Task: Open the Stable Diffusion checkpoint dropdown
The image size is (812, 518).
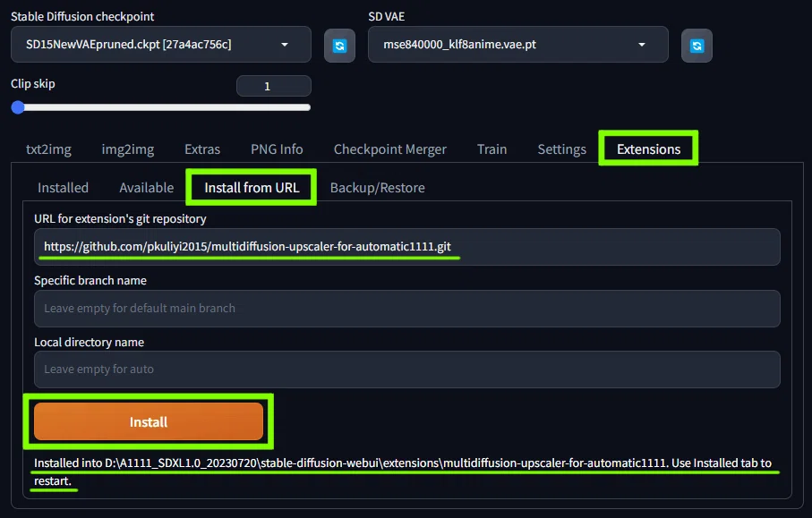Action: (x=161, y=45)
